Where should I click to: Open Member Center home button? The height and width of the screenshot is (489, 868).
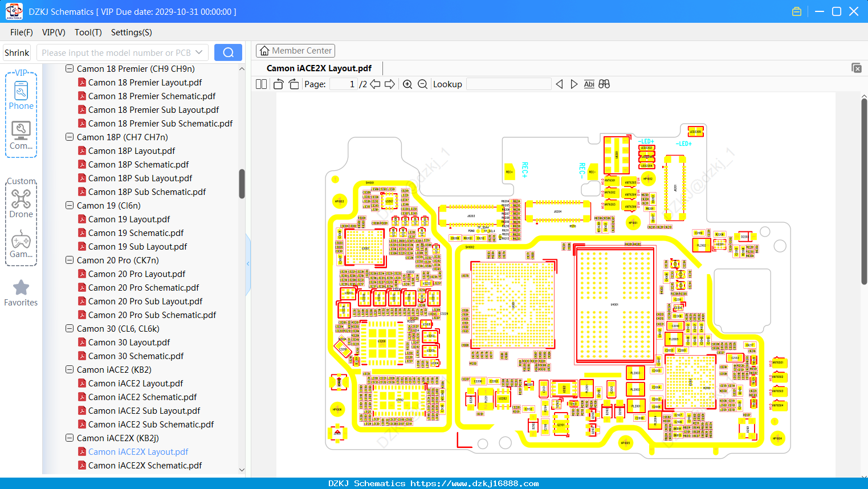click(295, 51)
